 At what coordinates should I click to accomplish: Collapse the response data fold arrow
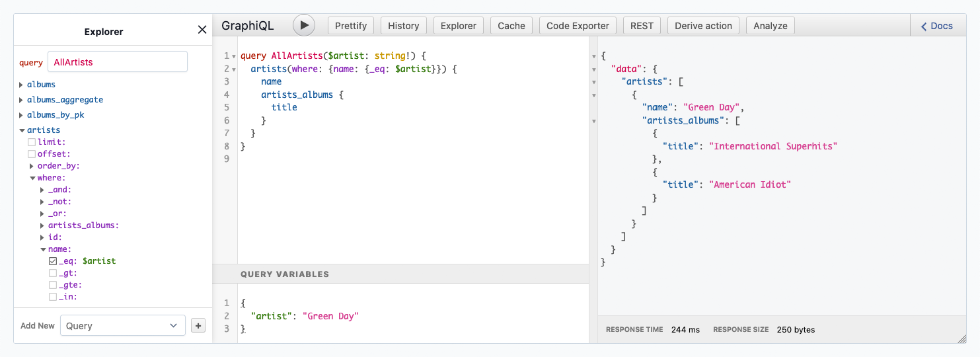[594, 69]
